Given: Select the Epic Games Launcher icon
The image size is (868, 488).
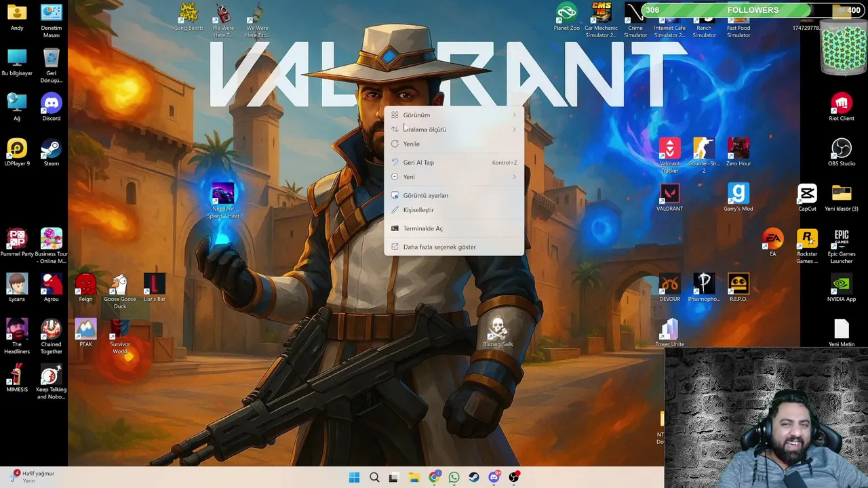Looking at the screenshot, I should (x=842, y=246).
